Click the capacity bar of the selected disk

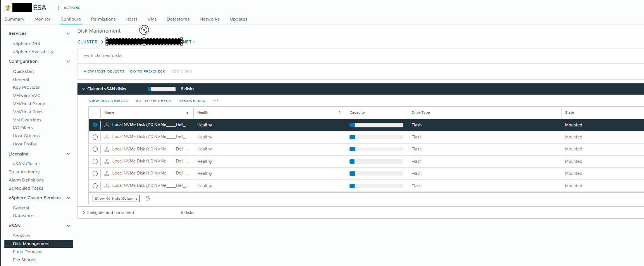point(376,125)
